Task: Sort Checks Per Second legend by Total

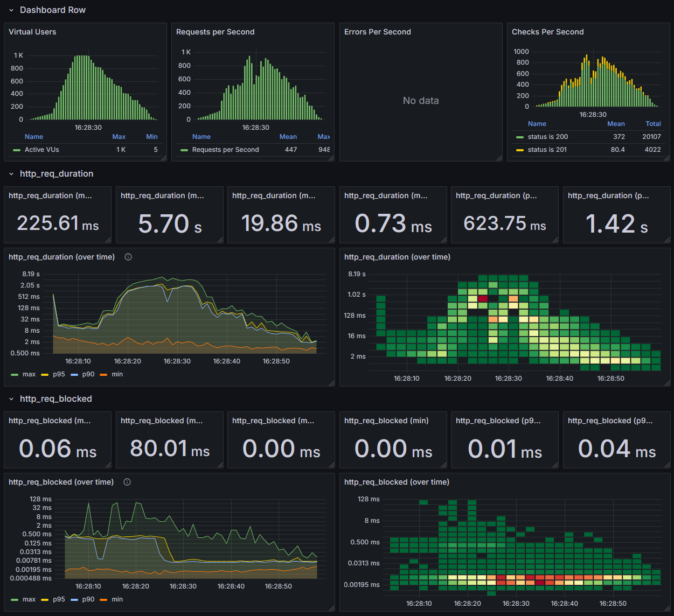Action: (x=654, y=124)
